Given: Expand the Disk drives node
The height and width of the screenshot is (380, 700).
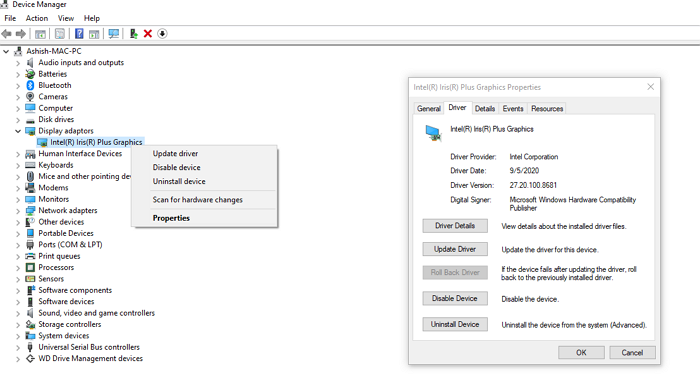Looking at the screenshot, I should (18, 120).
